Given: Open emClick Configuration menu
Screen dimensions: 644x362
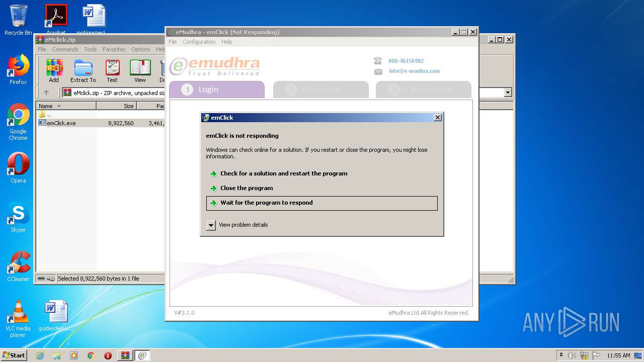Looking at the screenshot, I should [x=199, y=42].
